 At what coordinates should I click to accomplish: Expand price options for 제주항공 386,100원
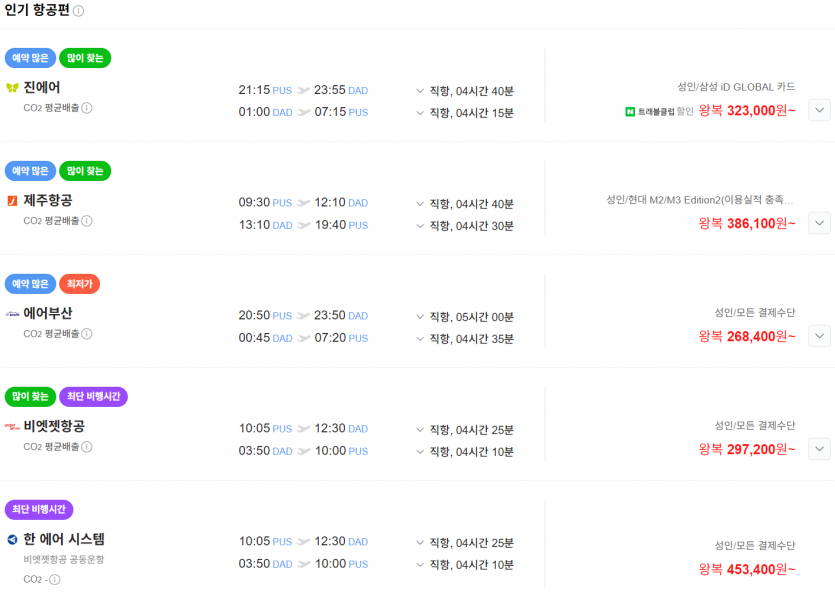[x=819, y=223]
